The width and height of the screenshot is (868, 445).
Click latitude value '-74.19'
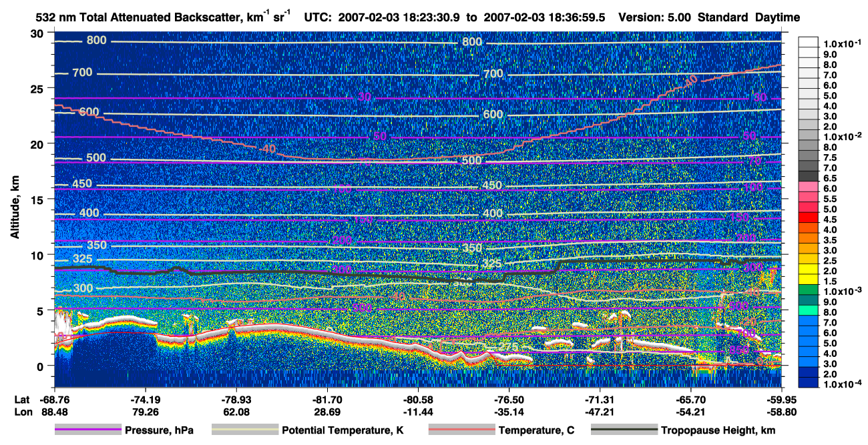tap(144, 400)
